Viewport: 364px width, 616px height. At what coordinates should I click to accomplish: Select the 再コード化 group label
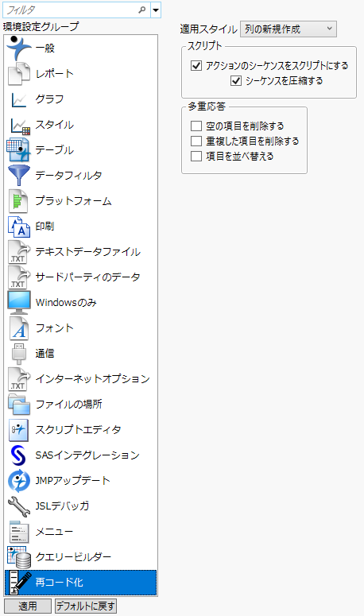tap(60, 582)
